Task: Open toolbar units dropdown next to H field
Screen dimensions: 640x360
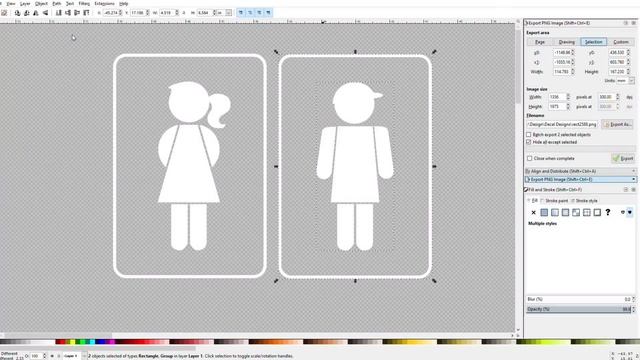Action: click(x=229, y=13)
